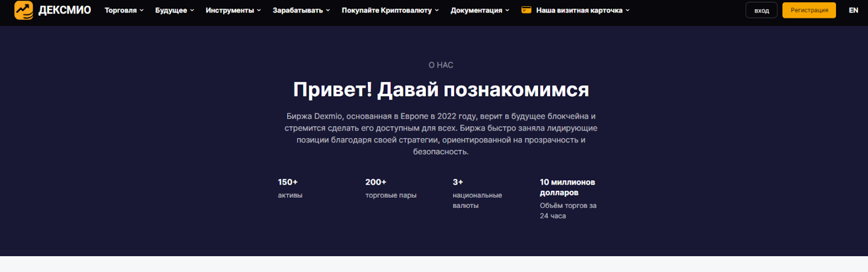
Task: Open the Торговля menu
Action: point(120,10)
